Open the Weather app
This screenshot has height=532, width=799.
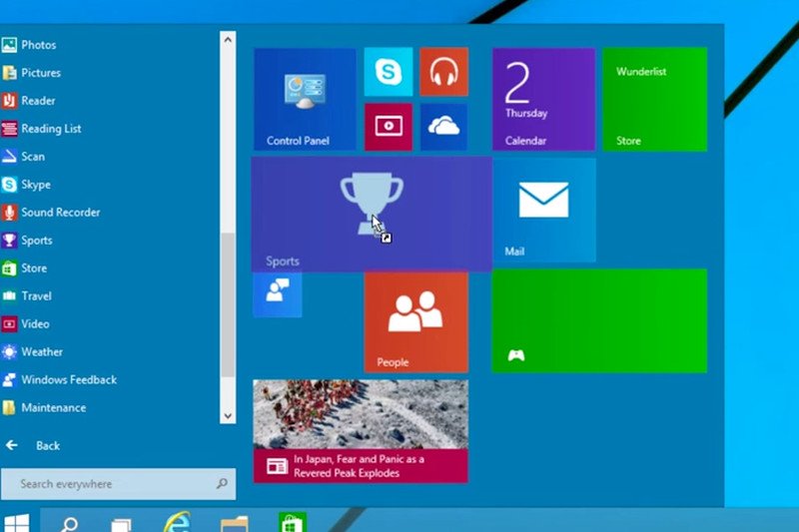pos(33,351)
